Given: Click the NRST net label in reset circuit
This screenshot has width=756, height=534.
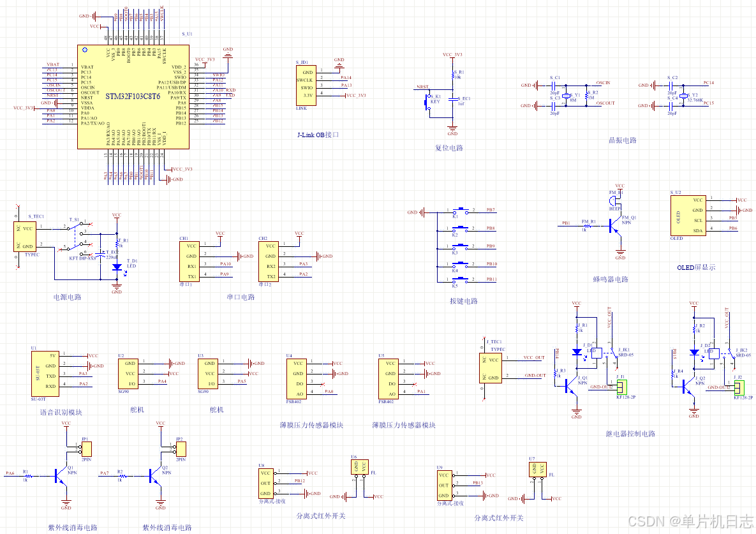Looking at the screenshot, I should 423,87.
